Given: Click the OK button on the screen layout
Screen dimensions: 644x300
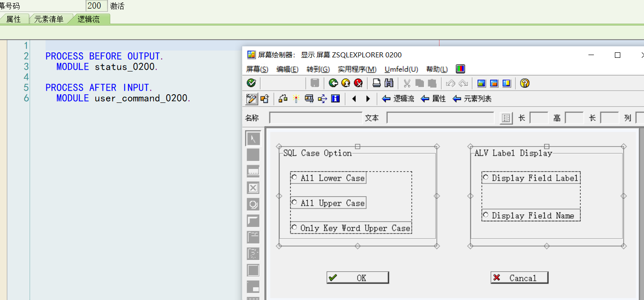Looking at the screenshot, I should pos(358,277).
